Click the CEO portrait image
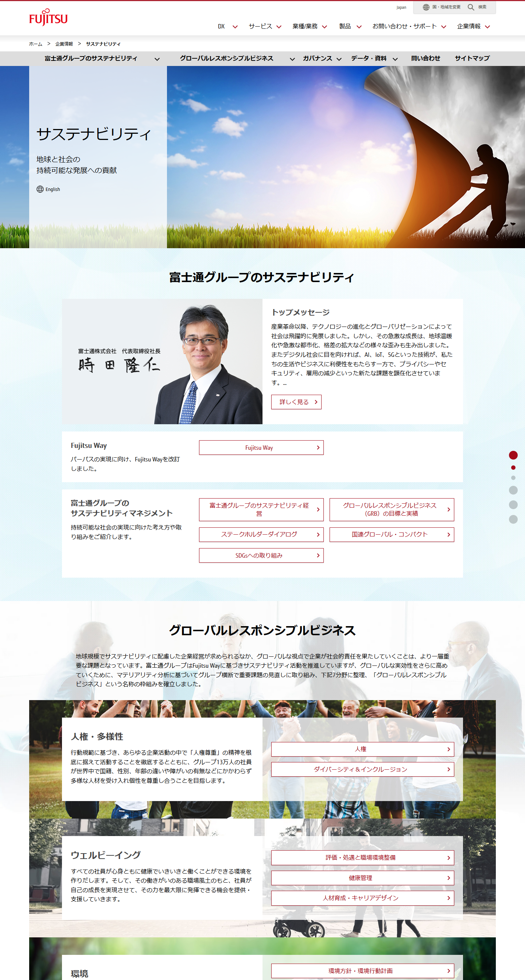Viewport: 525px width, 980px height. 162,362
